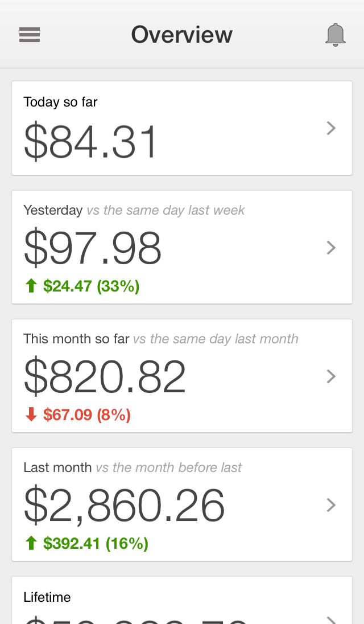Select the $84.31 today amount
Viewport: 364px width, 624px height.
coord(90,142)
